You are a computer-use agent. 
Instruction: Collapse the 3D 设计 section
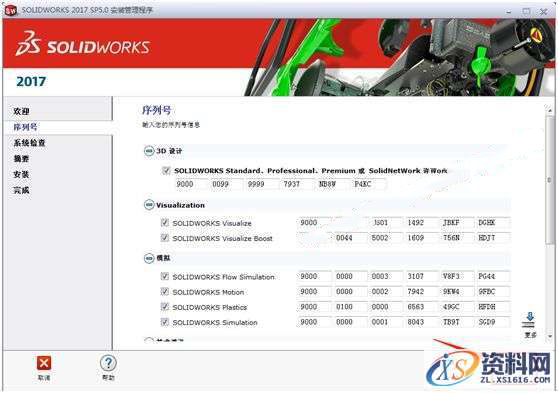coord(149,151)
